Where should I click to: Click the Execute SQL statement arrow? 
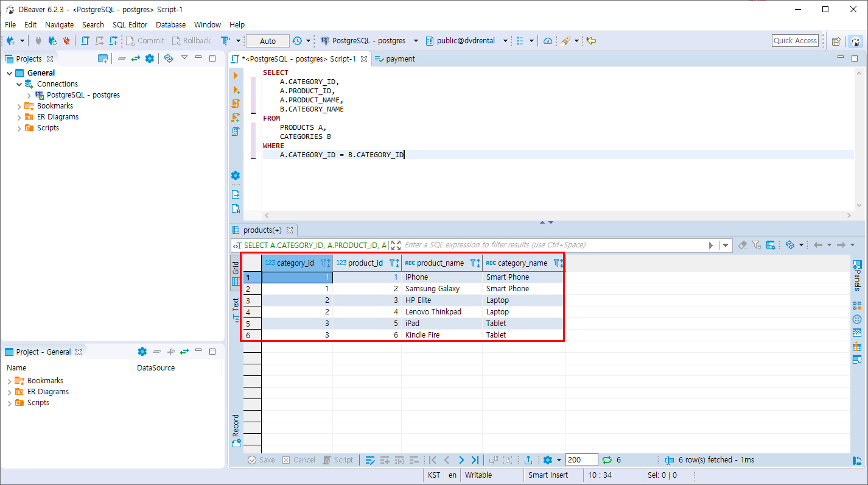[236, 76]
